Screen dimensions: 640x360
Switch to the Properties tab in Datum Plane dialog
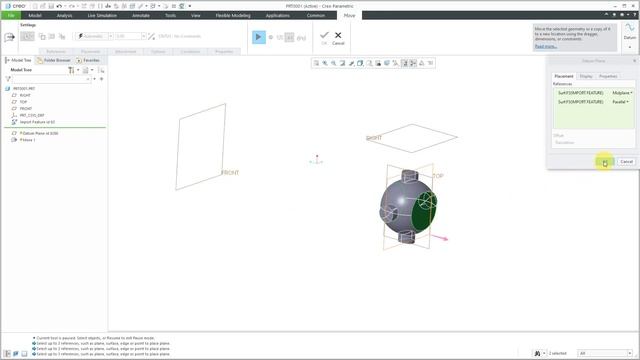pos(608,76)
